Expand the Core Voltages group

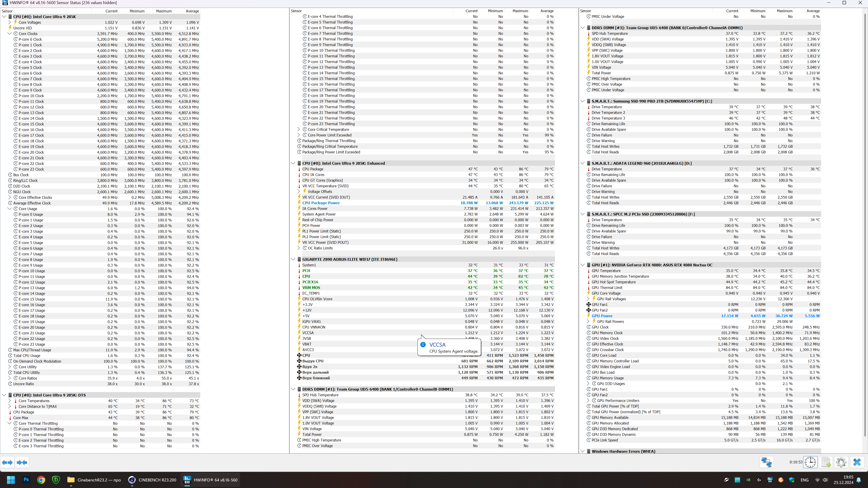[x=9, y=23]
